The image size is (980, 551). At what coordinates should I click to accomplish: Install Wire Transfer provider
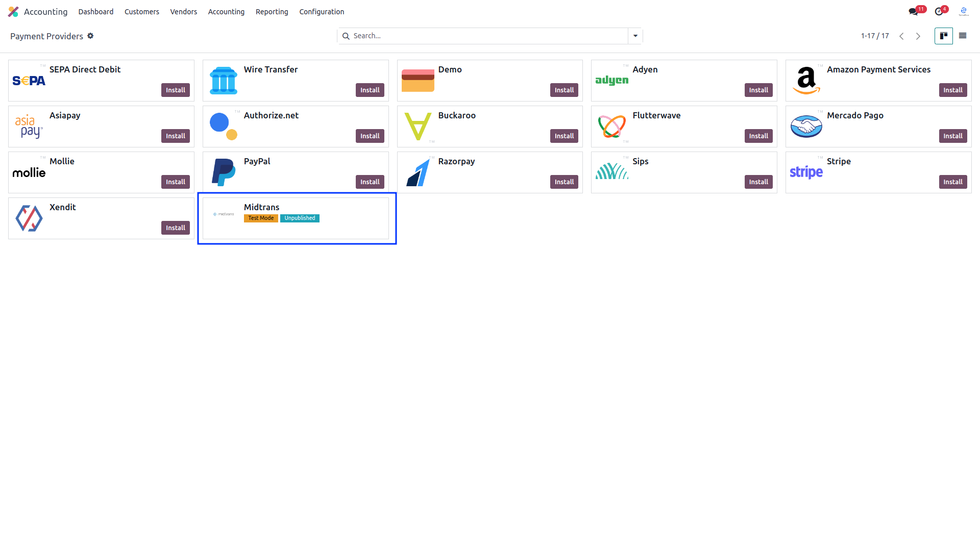(370, 90)
